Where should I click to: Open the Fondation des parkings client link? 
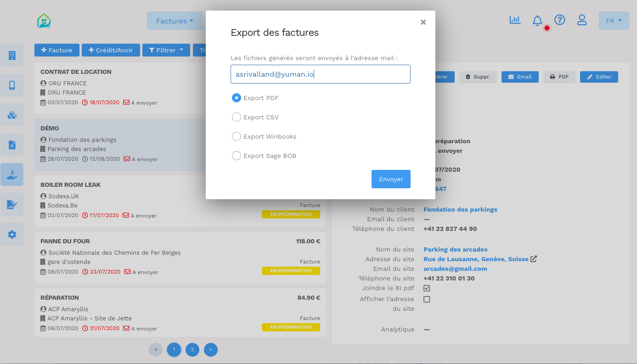coord(460,209)
